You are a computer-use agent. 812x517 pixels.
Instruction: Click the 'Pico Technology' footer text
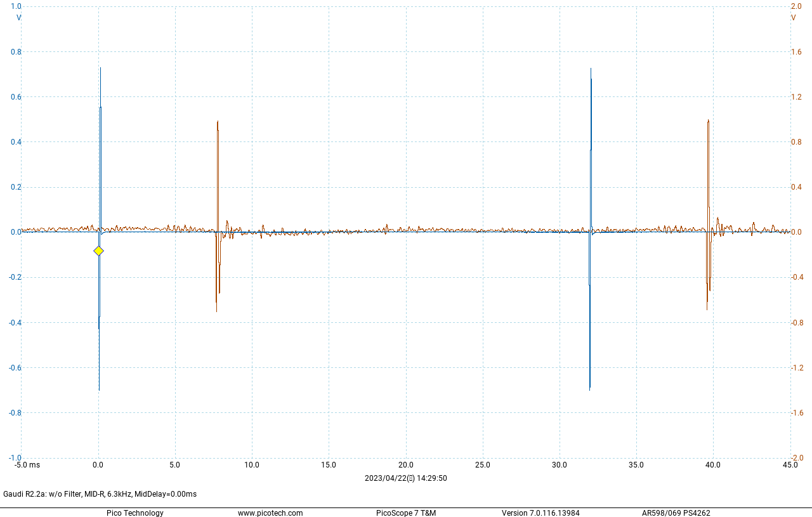pos(134,513)
